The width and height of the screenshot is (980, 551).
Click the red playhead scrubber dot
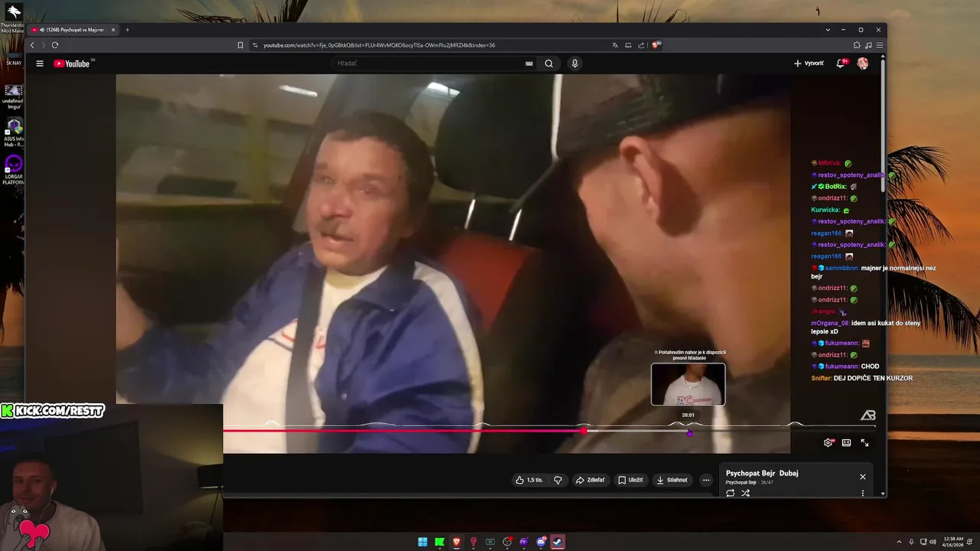click(x=584, y=431)
